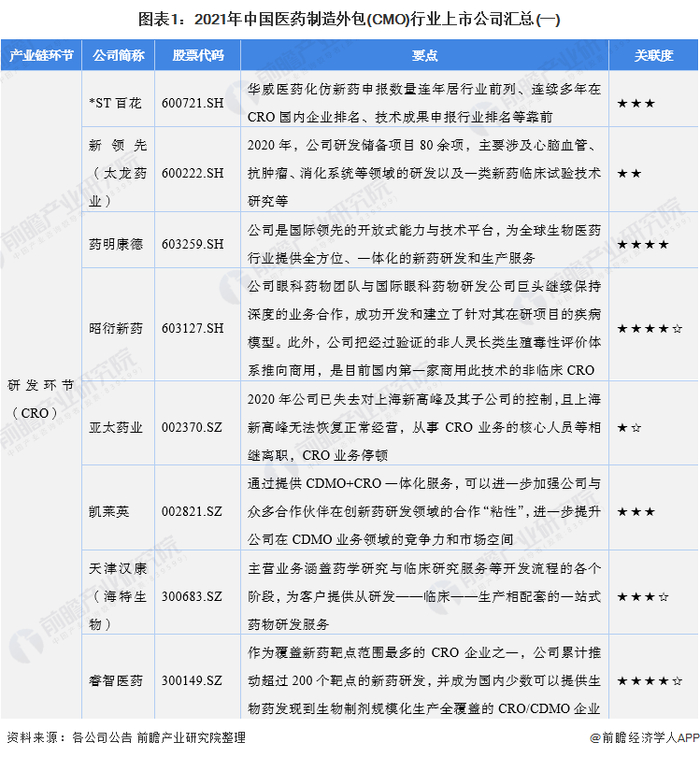Viewport: 700px width, 757px height.
Task: Click the CDMO+CRO description for 凯莱英
Action: point(424,511)
